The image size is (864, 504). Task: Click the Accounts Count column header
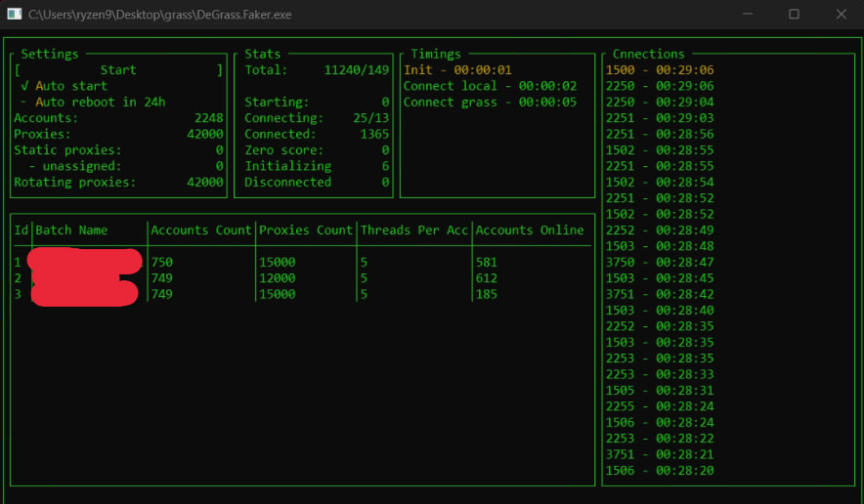(200, 231)
